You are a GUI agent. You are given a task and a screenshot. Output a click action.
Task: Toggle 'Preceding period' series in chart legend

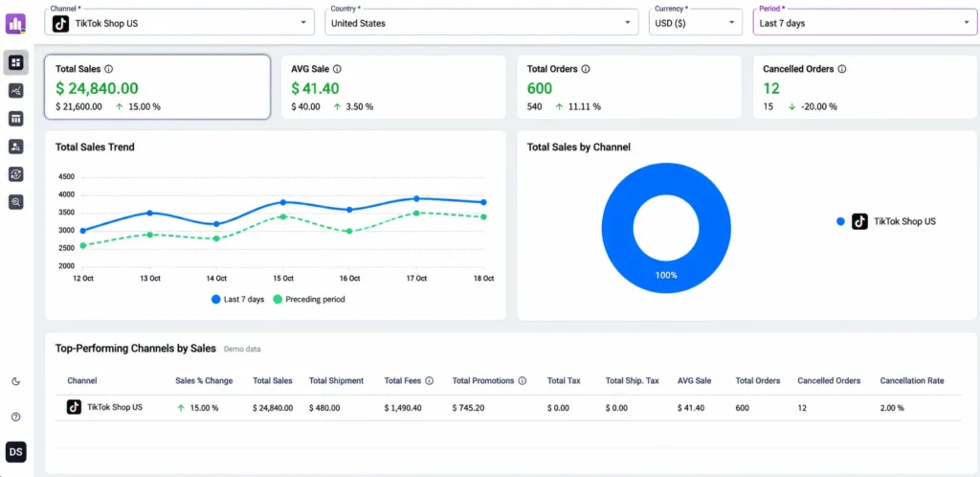point(309,300)
